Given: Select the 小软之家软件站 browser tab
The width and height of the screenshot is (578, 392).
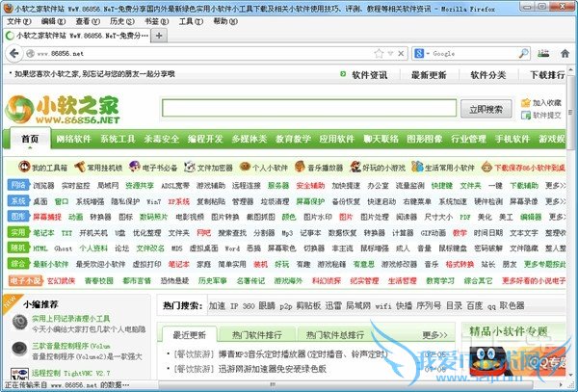Looking at the screenshot, I should tap(77, 36).
